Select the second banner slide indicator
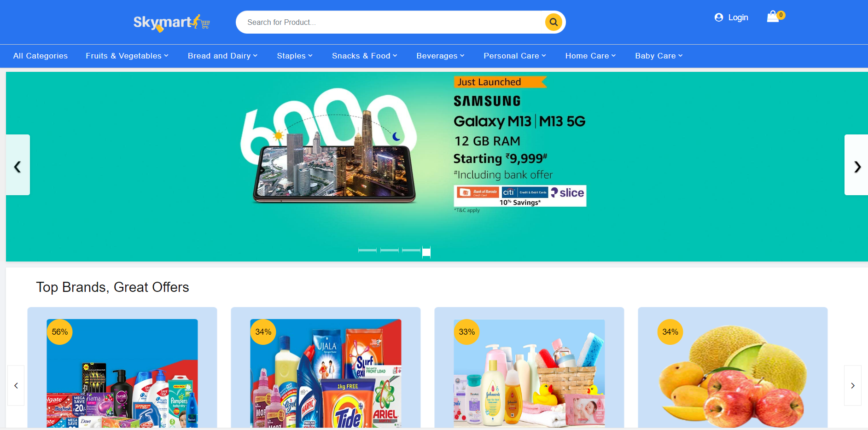The image size is (868, 430). coord(390,250)
